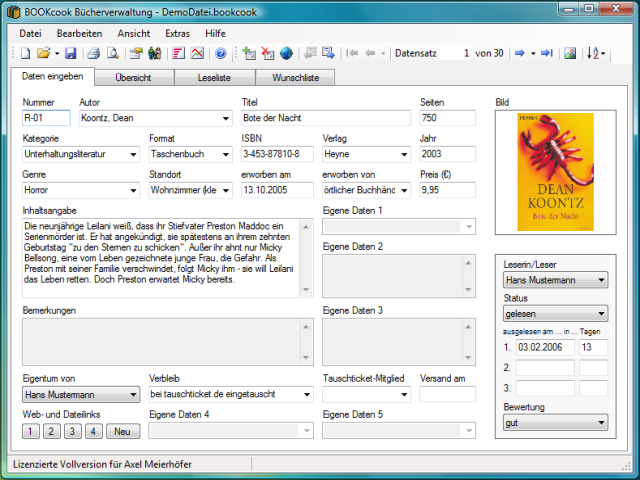Open the Verlag dropdown showing Heyne
The image size is (640, 480).
(403, 155)
